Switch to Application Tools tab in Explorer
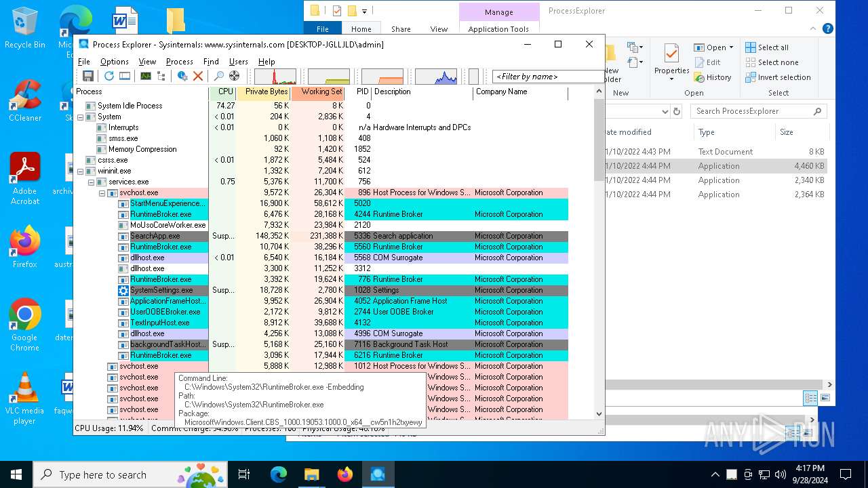This screenshot has height=488, width=868. (x=498, y=29)
